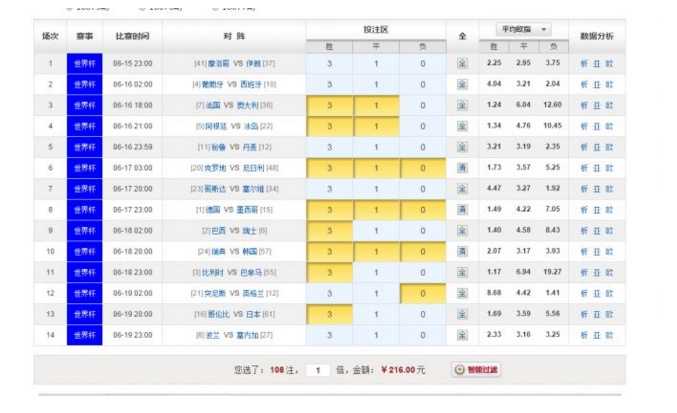The image size is (677, 413).
Task: Open the 析 link for match 8
Action: click(584, 210)
